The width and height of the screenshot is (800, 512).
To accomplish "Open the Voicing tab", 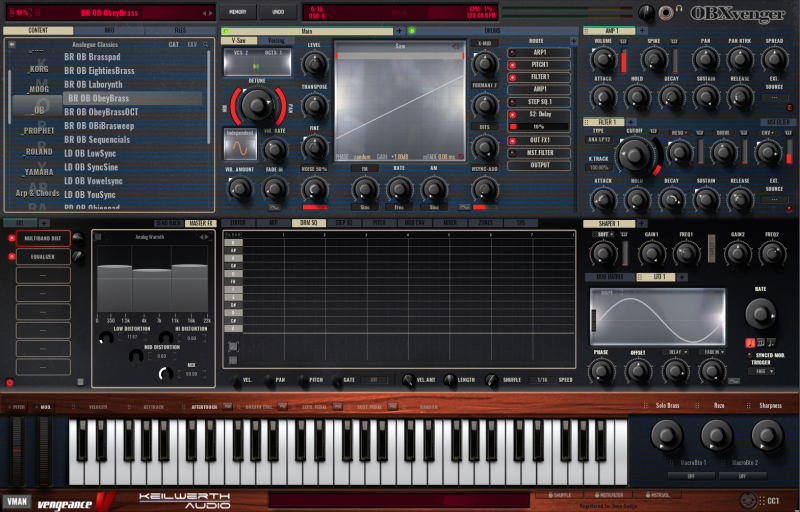I will tap(276, 41).
